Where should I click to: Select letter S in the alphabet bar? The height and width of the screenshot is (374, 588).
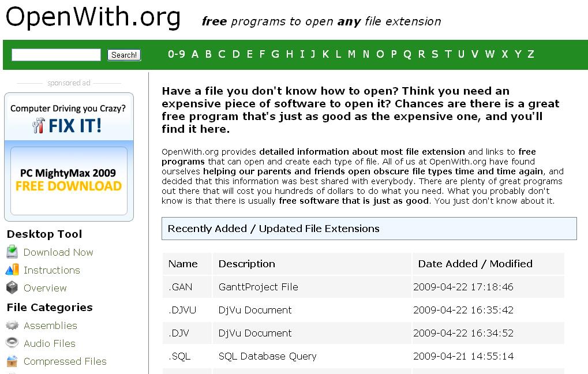click(x=435, y=54)
